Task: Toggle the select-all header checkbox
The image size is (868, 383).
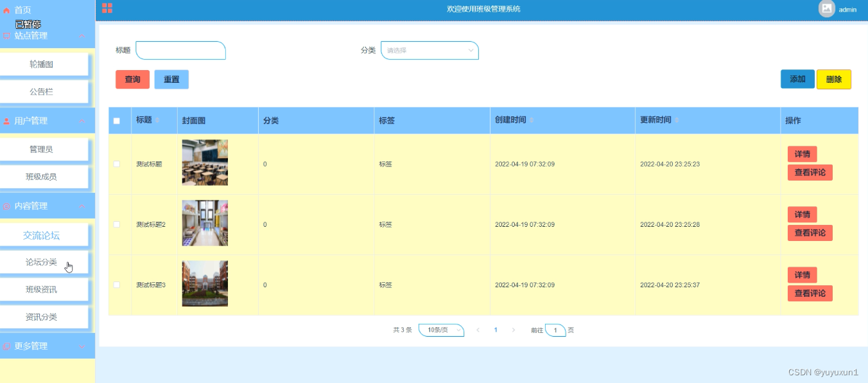Action: point(116,121)
